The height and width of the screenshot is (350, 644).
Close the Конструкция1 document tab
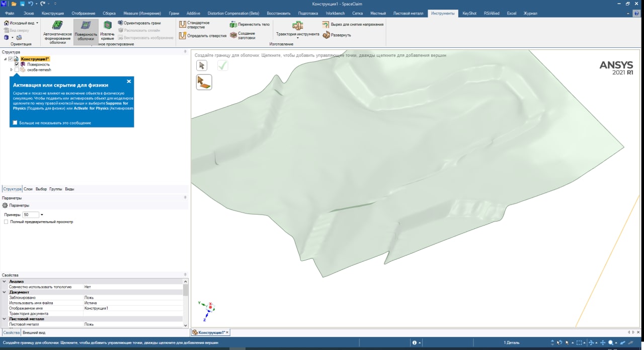(x=227, y=332)
